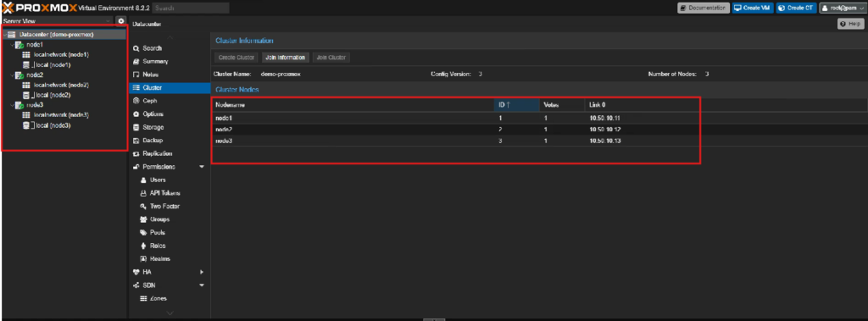Screen dimensions: 868x321
Task: Open the API Tokens menu item
Action: coord(170,193)
